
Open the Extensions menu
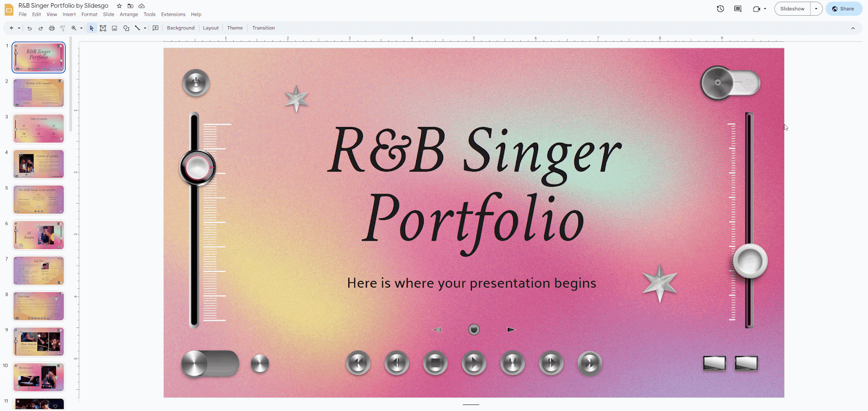tap(173, 15)
